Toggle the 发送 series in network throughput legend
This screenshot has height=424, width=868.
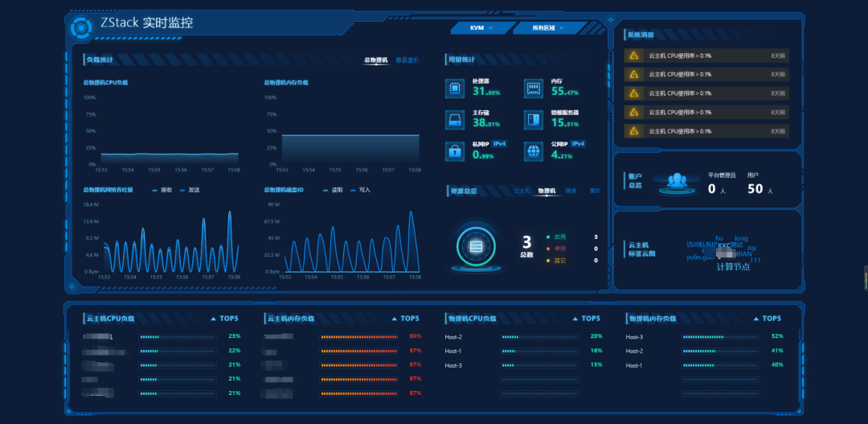coord(190,190)
